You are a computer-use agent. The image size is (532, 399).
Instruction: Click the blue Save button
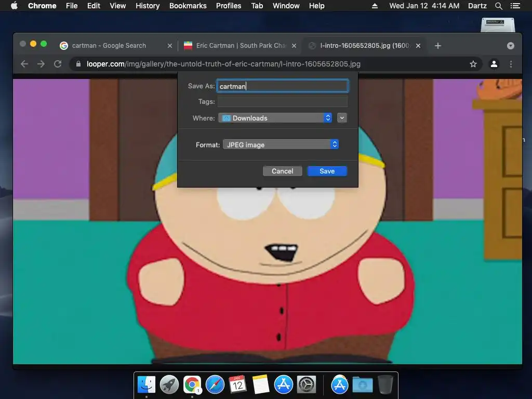tap(327, 171)
